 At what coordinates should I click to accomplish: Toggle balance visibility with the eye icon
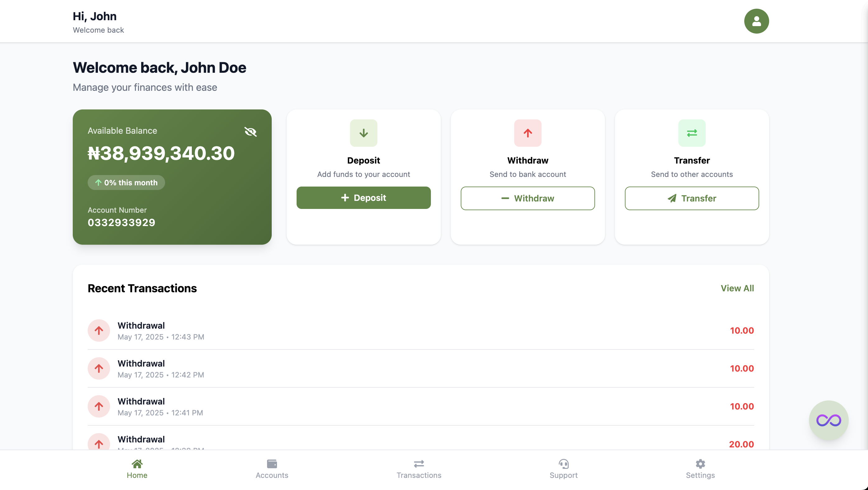click(251, 132)
